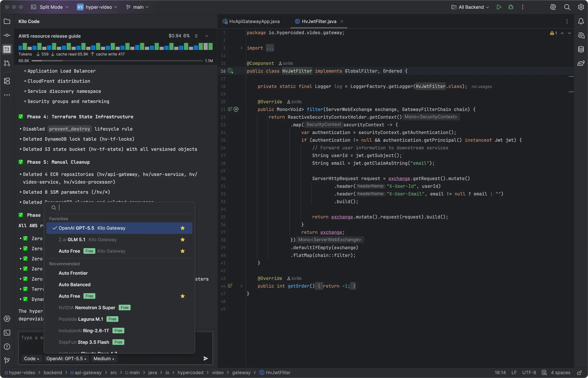Run the All Backend configuration
This screenshot has width=588, height=378.
pos(499,7)
